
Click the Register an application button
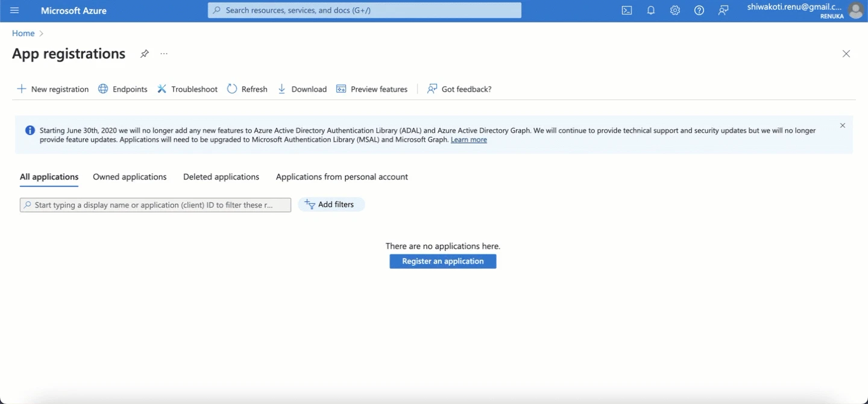[442, 261]
